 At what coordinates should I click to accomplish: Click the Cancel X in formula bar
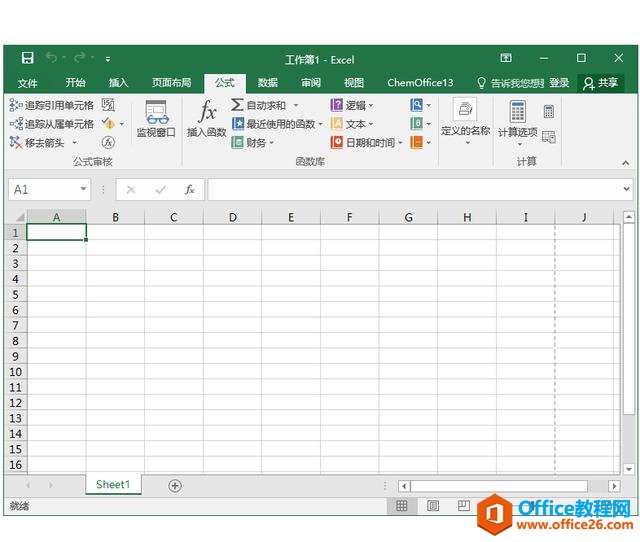click(x=131, y=190)
